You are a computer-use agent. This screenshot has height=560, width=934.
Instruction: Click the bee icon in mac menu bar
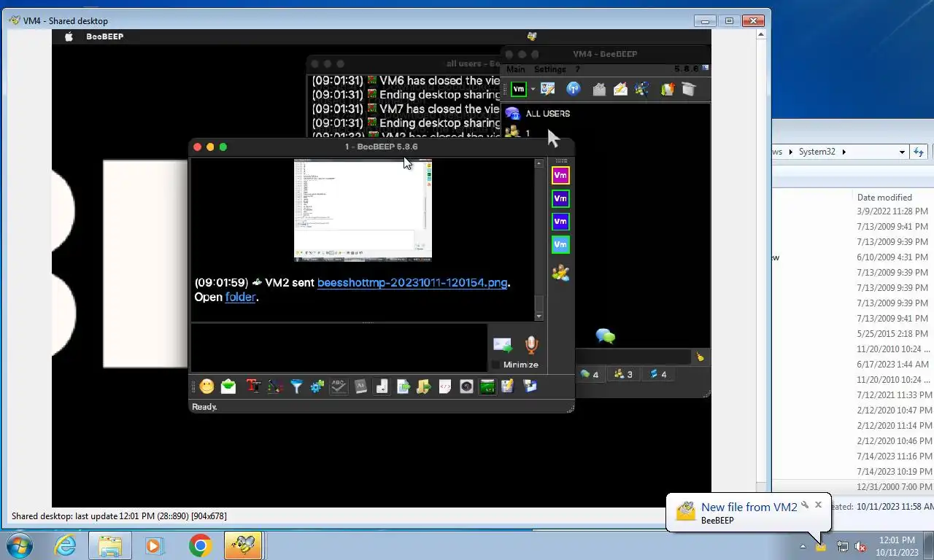point(532,36)
